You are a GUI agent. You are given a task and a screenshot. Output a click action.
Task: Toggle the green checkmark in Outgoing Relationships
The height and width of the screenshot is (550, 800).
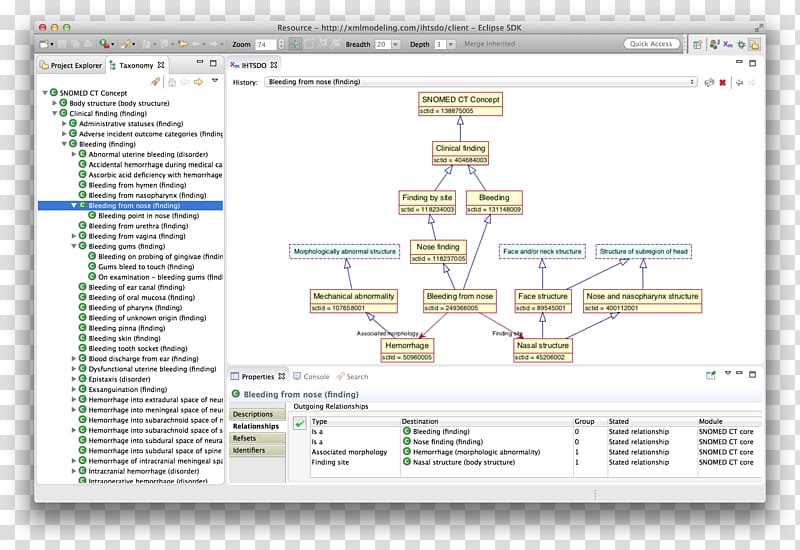pyautogui.click(x=300, y=423)
